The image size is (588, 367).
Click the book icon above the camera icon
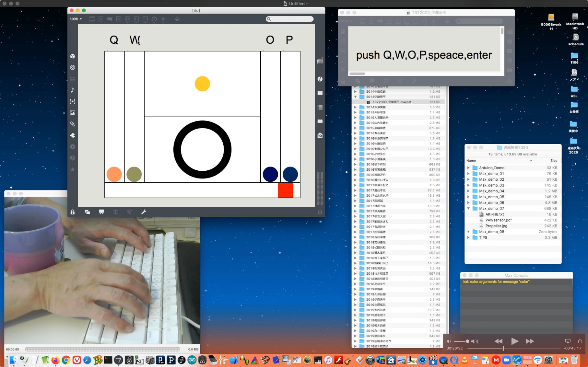click(x=320, y=121)
